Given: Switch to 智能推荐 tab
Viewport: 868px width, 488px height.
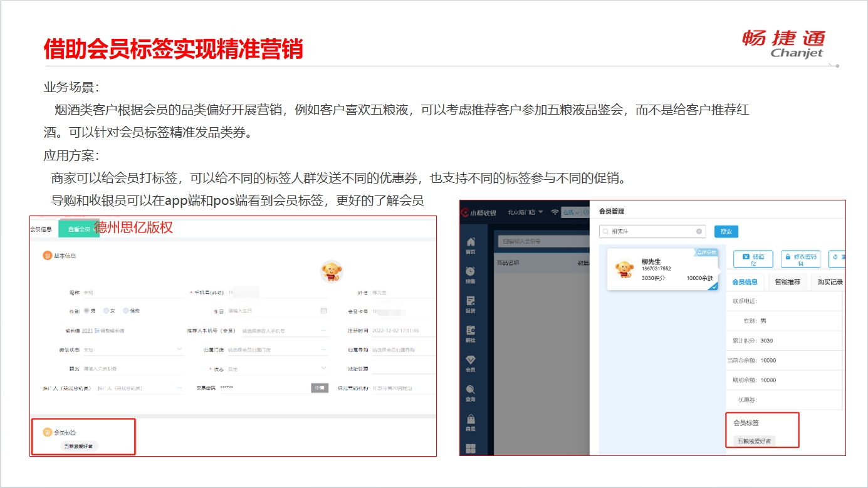Looking at the screenshot, I should 787,282.
